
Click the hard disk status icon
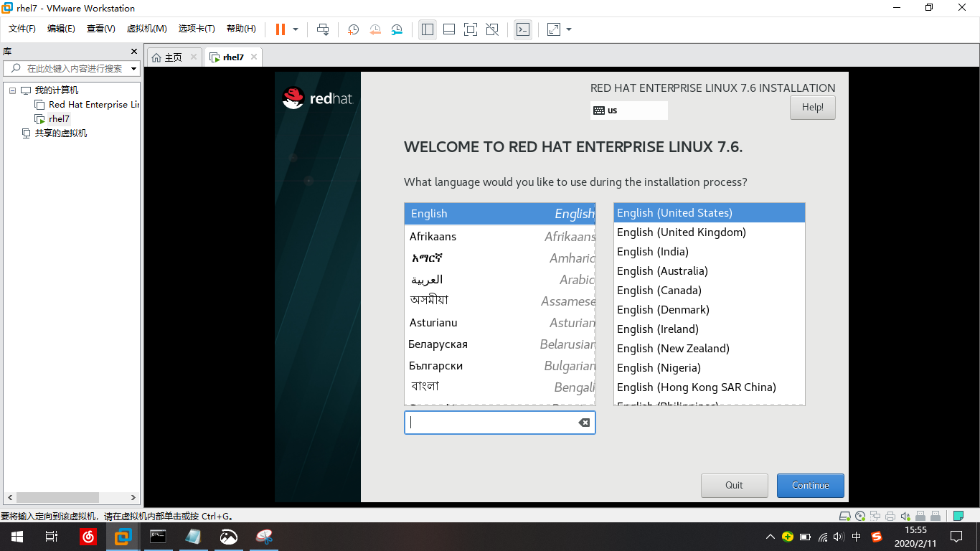845,516
